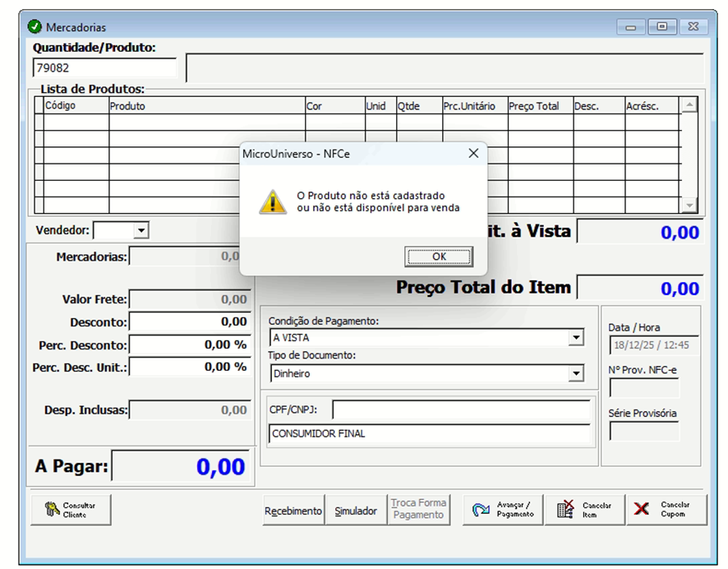The image size is (728, 569).
Task: Click the Troca Forma Pagamento button
Action: [418, 510]
